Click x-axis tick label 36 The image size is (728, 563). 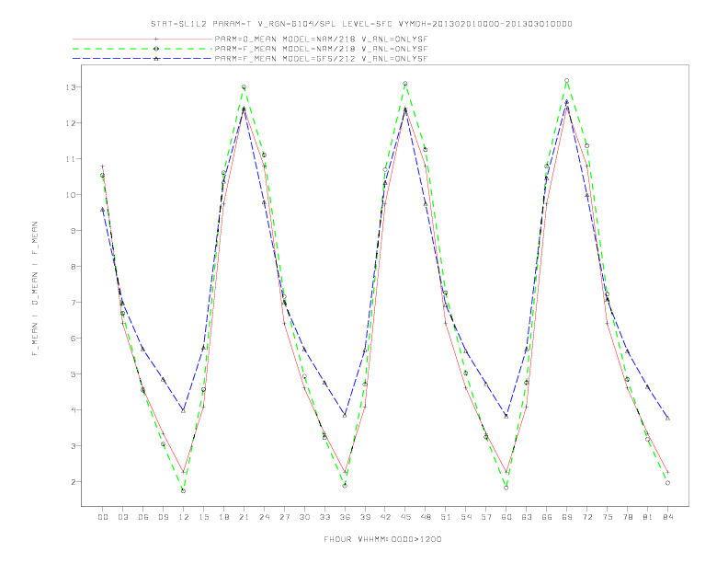click(345, 517)
